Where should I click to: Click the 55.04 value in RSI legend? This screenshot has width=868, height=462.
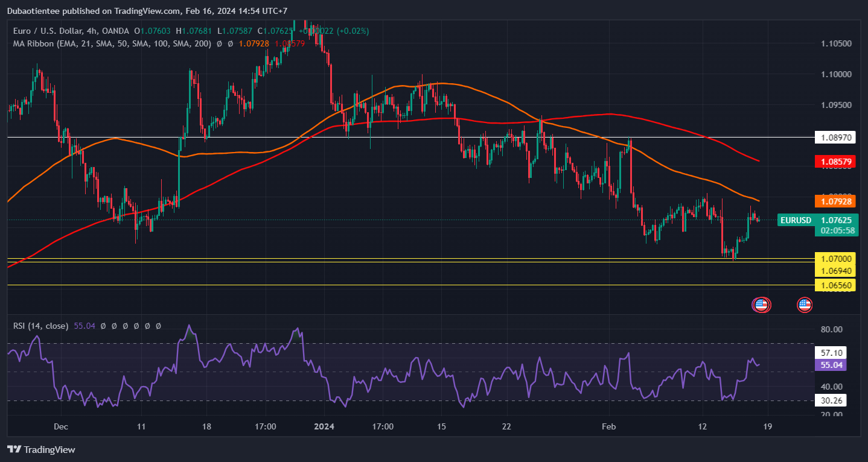click(x=84, y=326)
